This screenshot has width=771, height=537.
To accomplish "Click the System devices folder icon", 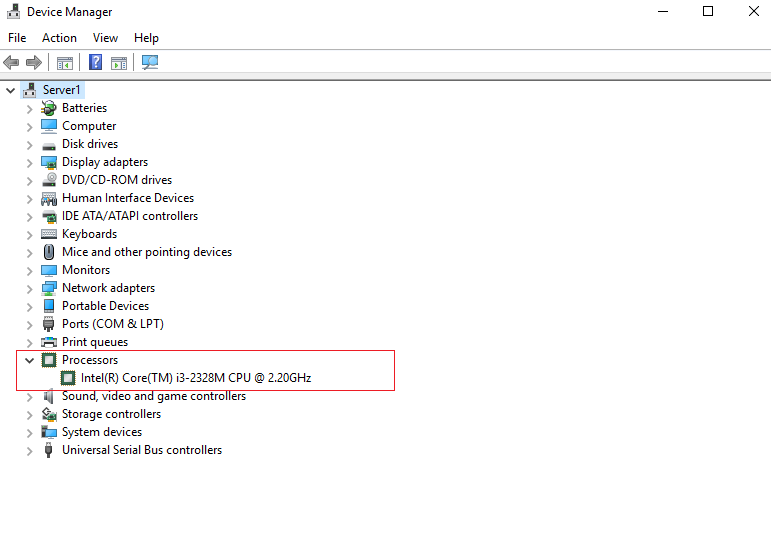I will (x=49, y=432).
